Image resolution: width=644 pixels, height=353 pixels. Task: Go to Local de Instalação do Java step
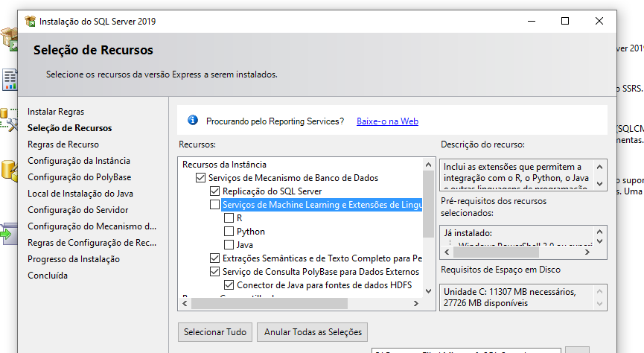(80, 194)
